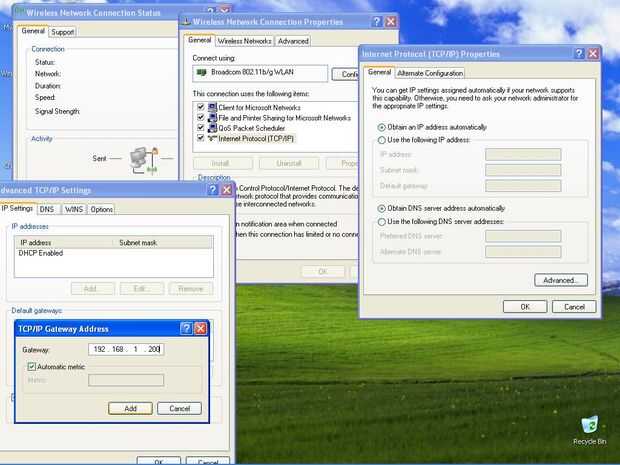Toggle Automatic metric checkbox
620x465 pixels.
tap(32, 367)
